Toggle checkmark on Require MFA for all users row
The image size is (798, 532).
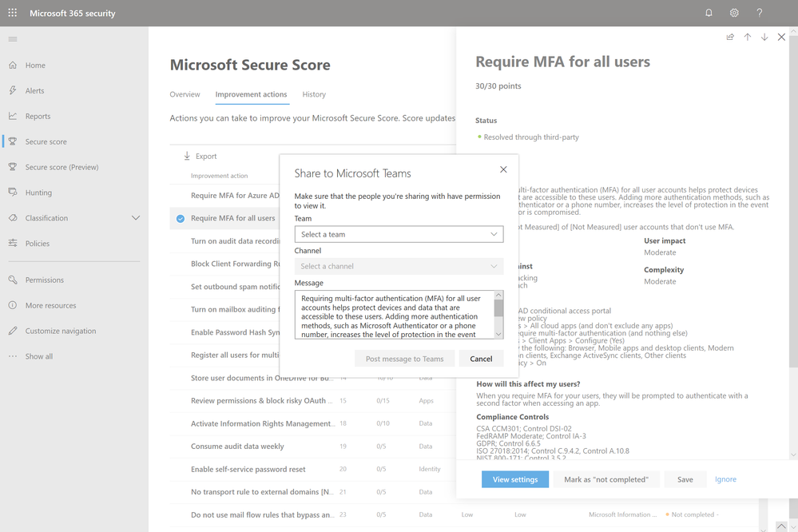pos(181,218)
